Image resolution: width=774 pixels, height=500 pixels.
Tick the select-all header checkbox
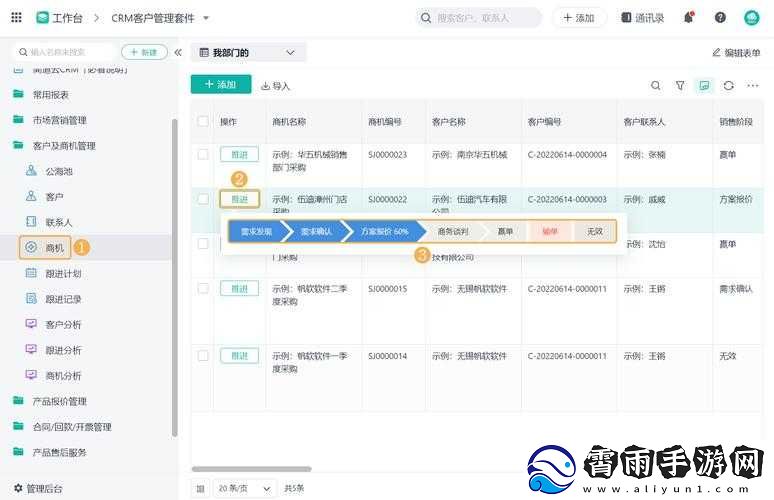tap(203, 121)
